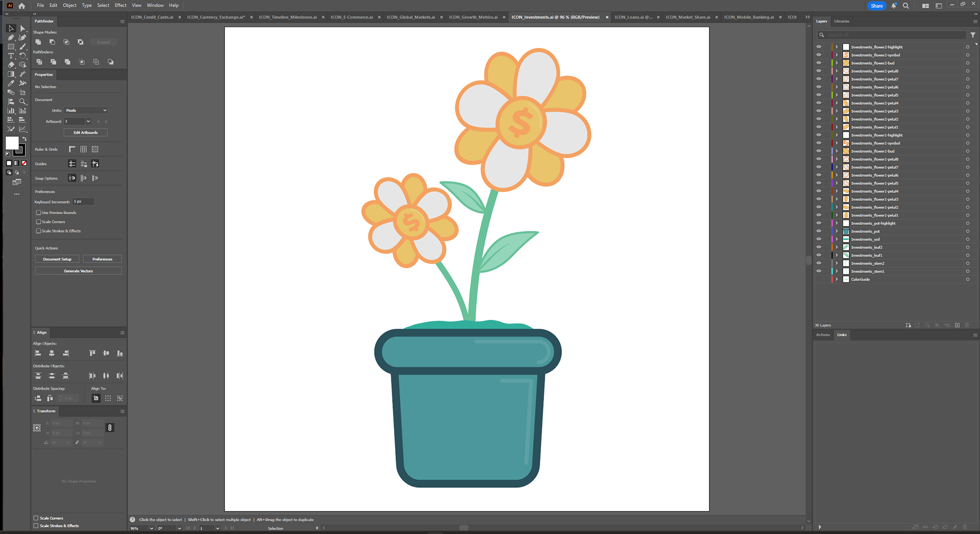Viewport: 980px width, 534px height.
Task: Click the Unite shape mode icon
Action: click(x=38, y=42)
